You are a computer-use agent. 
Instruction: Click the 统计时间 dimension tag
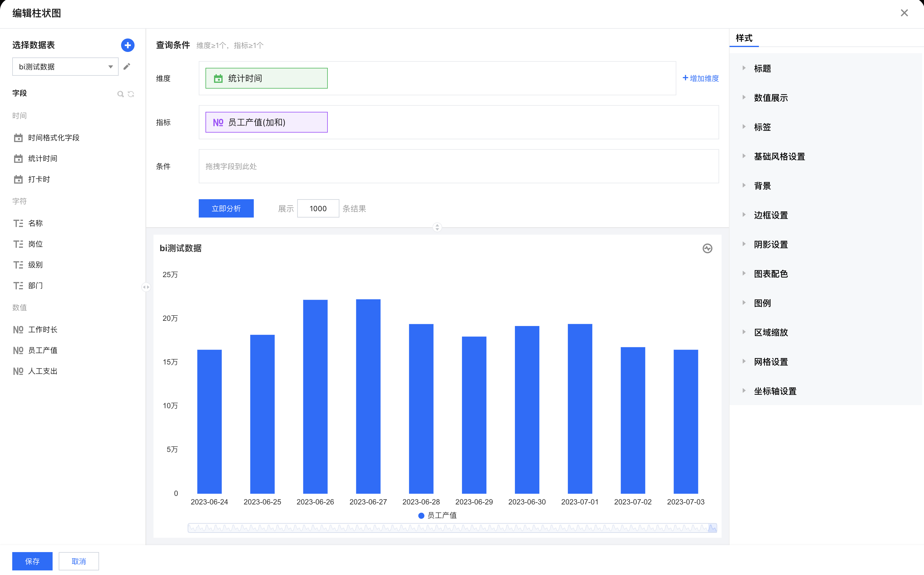pyautogui.click(x=266, y=78)
